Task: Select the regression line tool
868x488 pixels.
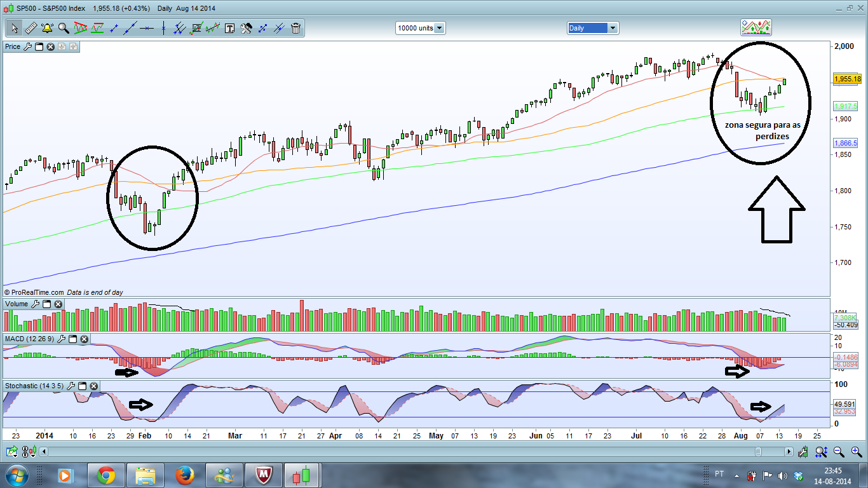Action: coord(213,28)
